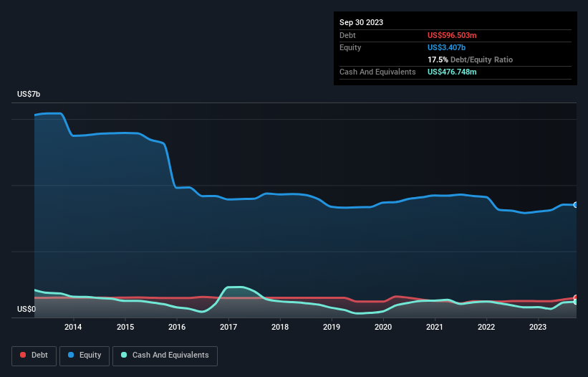588x377 pixels.
Task: Select the teal Cash endpoint marker
Action: [x=576, y=302]
